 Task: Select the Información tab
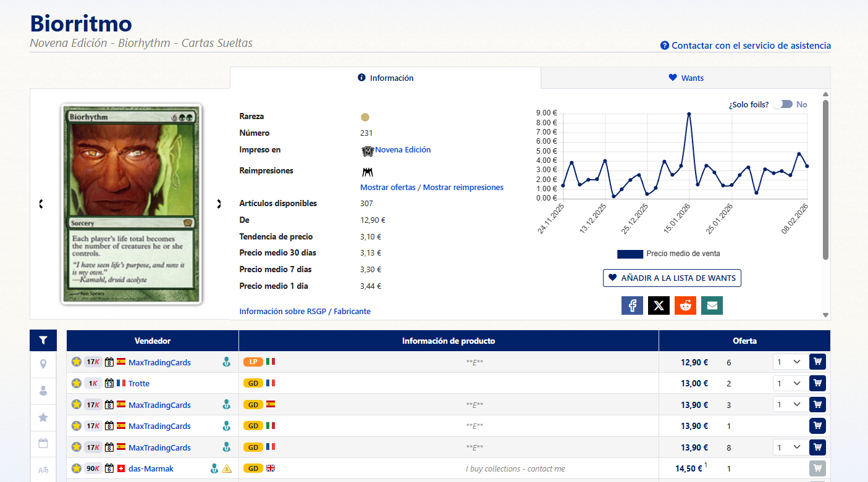click(x=386, y=78)
